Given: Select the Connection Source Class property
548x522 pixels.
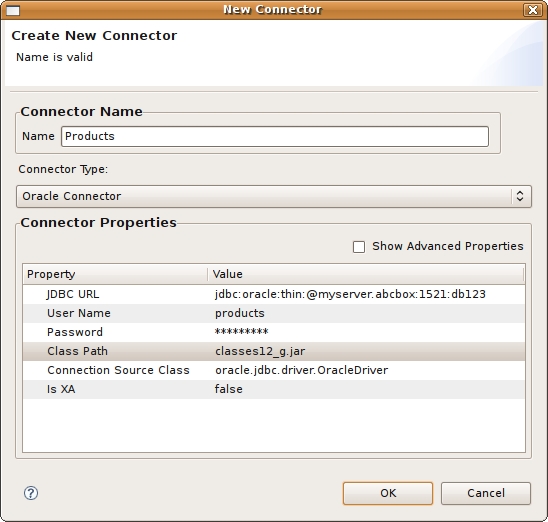Looking at the screenshot, I should click(x=274, y=370).
